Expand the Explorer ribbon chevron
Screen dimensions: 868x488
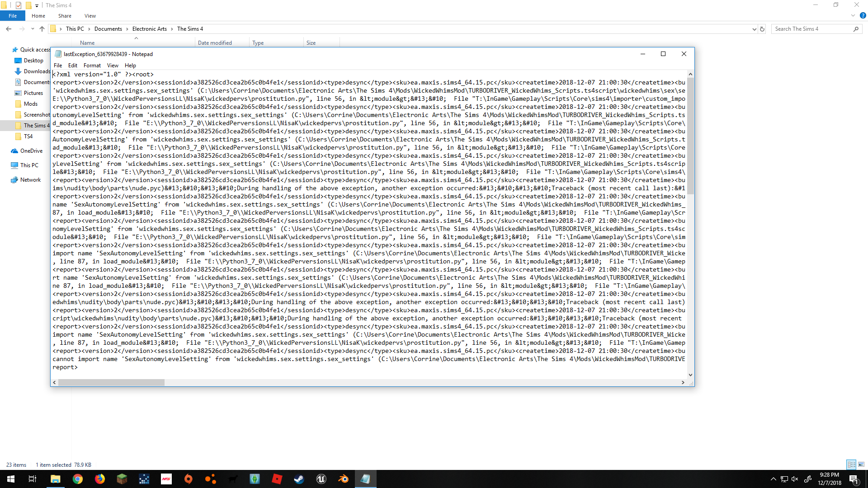(853, 16)
